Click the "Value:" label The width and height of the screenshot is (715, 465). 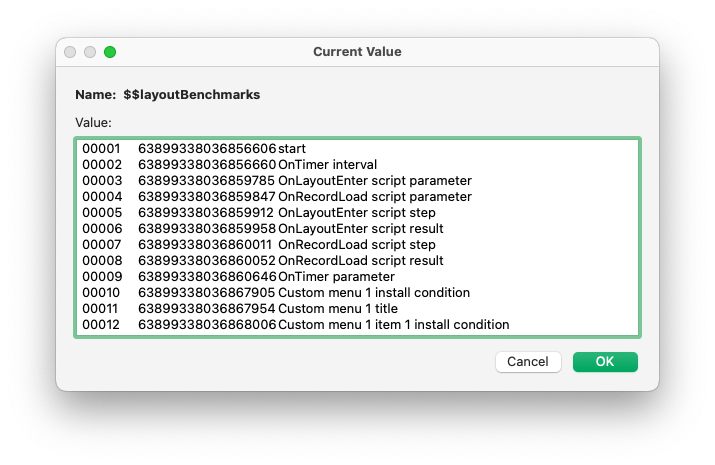coord(93,122)
